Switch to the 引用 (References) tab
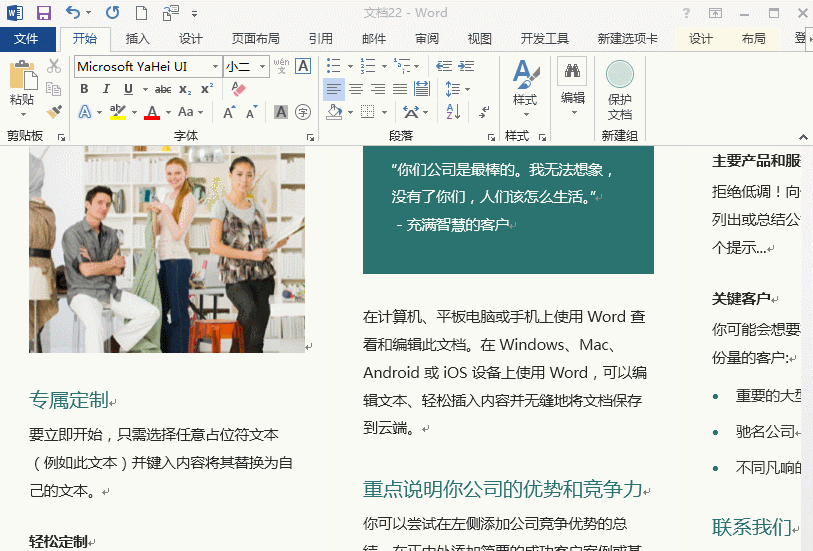 click(320, 39)
